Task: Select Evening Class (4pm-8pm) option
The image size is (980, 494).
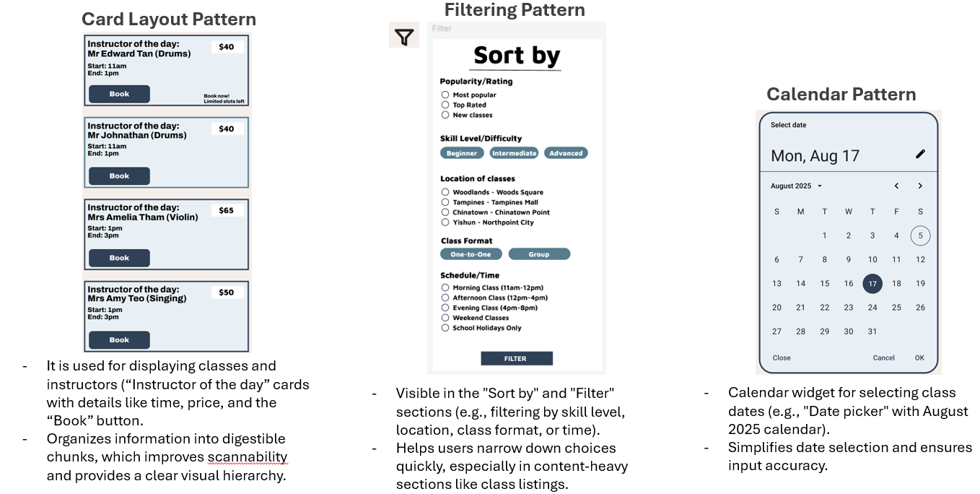Action: 445,308
